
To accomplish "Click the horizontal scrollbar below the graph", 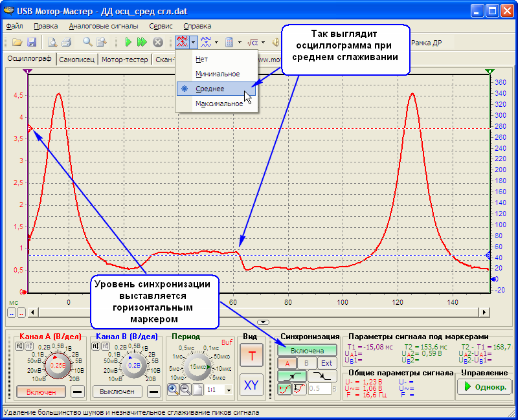I will pyautogui.click(x=259, y=312).
